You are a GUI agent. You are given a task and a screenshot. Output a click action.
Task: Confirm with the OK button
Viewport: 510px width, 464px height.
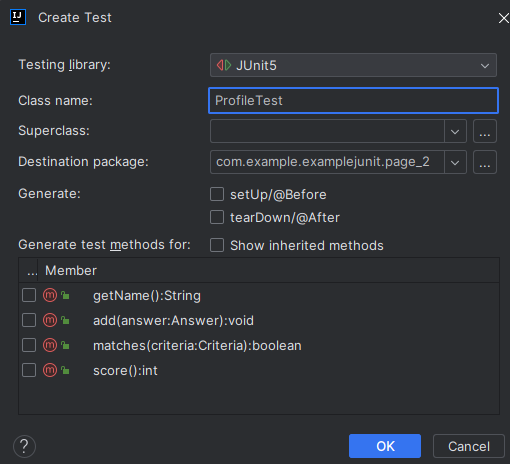(x=385, y=446)
